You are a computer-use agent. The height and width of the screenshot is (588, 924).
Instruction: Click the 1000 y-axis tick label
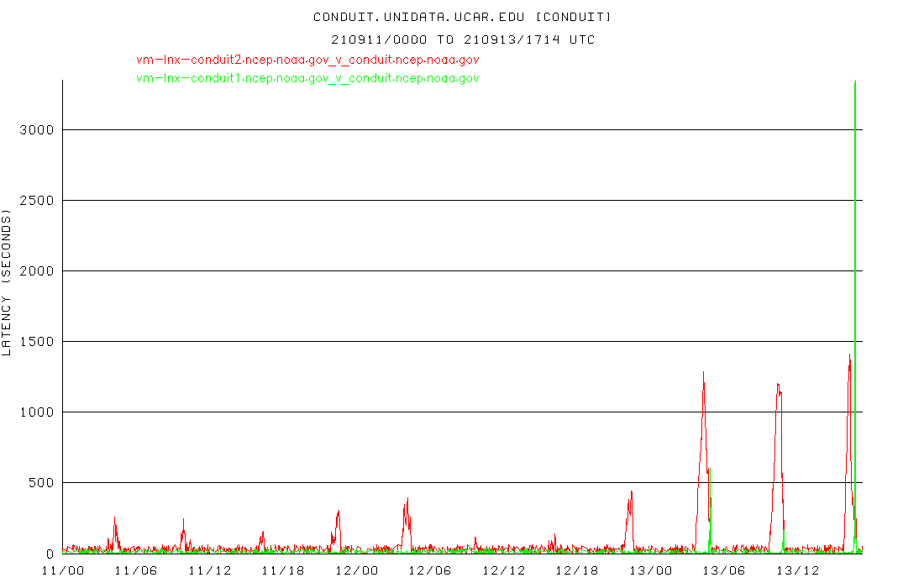tap(37, 412)
